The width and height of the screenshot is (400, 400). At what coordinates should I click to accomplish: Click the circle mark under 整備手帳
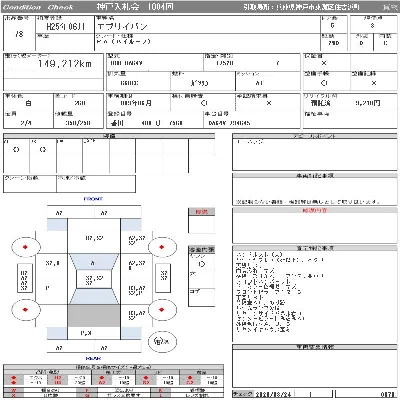[x=324, y=83]
